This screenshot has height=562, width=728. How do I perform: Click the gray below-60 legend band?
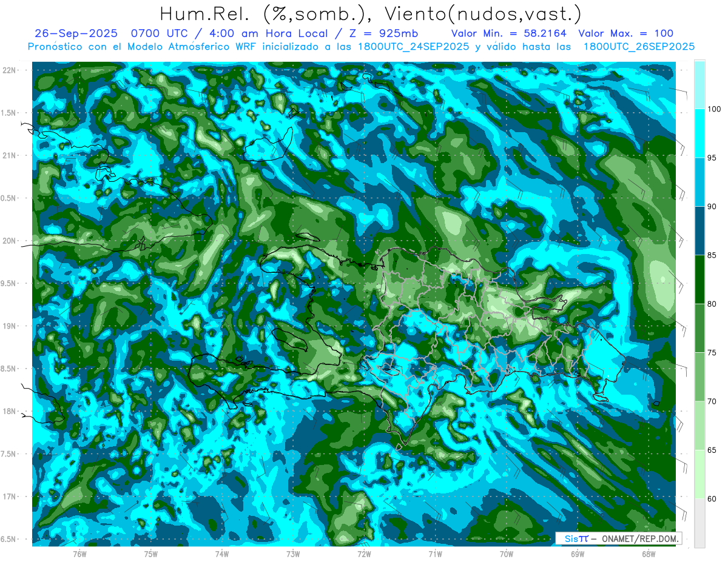click(699, 523)
